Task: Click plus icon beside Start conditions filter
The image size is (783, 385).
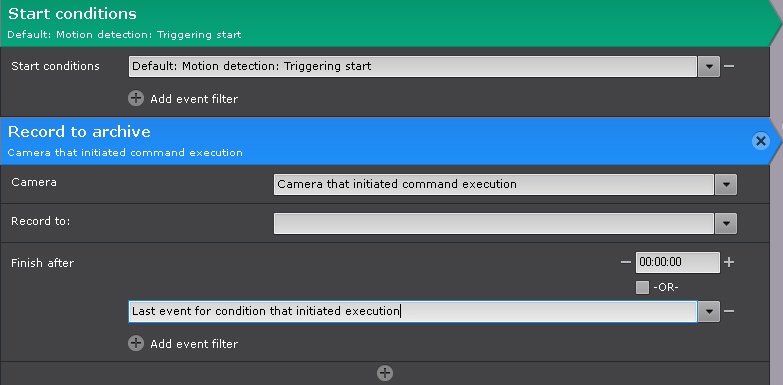Action: coord(136,98)
